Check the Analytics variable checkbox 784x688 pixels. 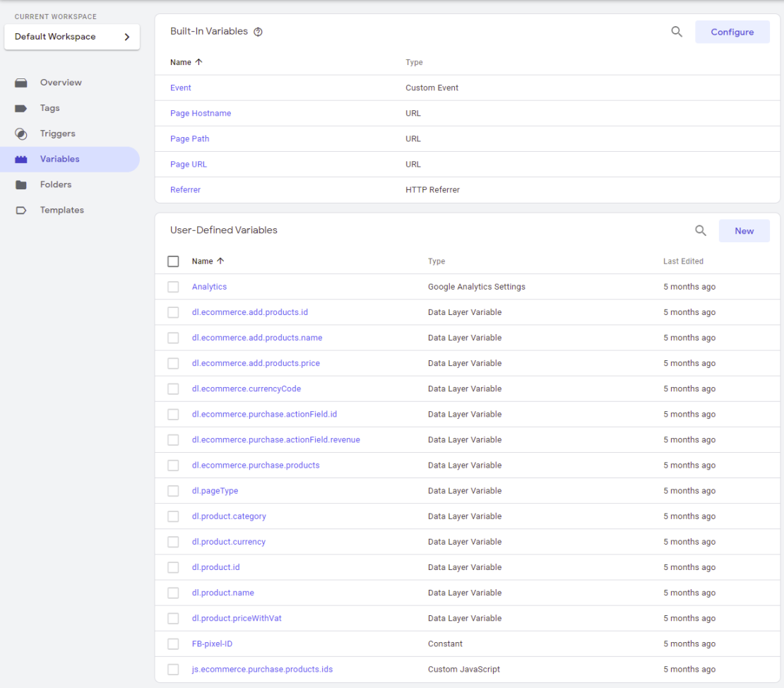pos(174,287)
